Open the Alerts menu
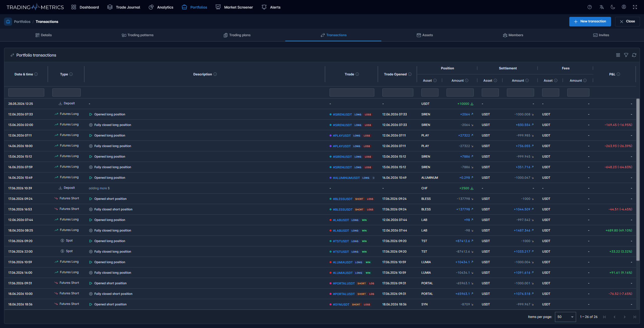This screenshot has width=644, height=328. coord(271,7)
